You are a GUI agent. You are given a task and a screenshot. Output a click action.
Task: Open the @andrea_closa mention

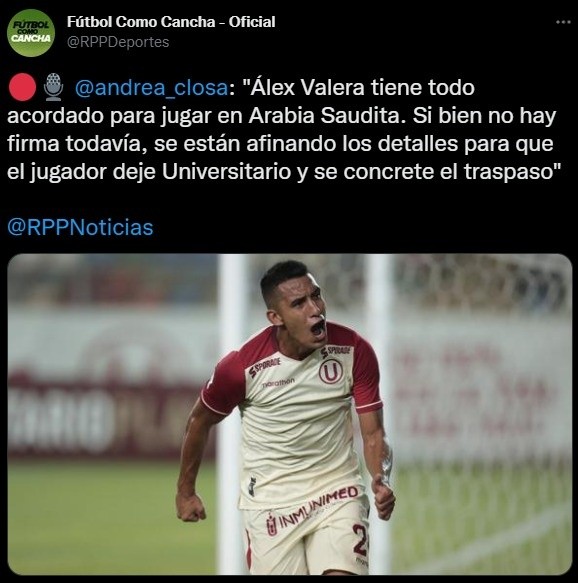(151, 88)
